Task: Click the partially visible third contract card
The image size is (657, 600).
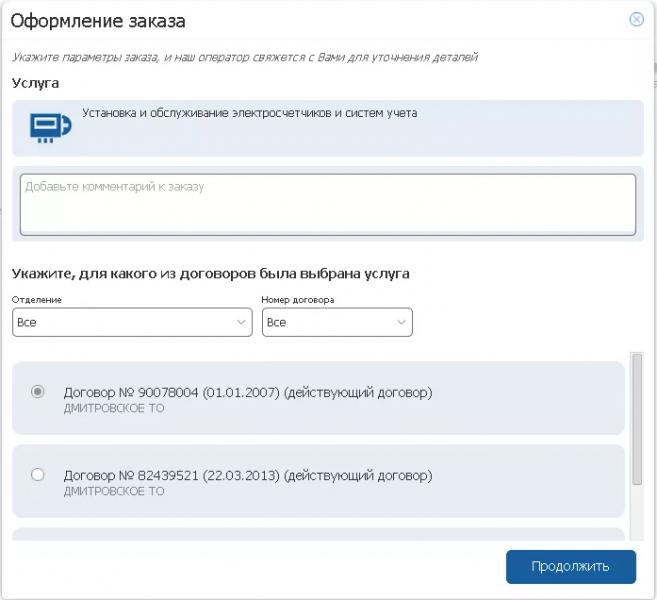Action: click(x=318, y=536)
